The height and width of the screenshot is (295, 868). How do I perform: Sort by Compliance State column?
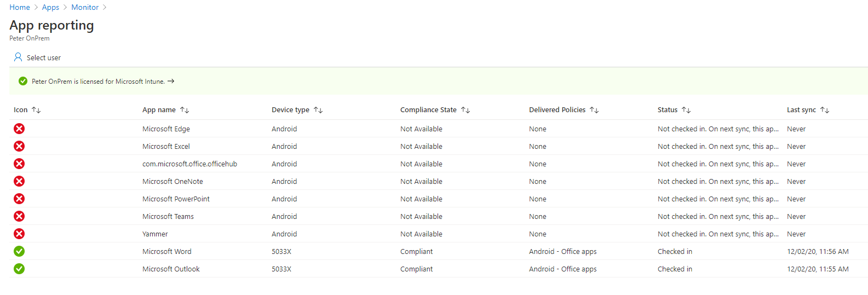point(465,110)
